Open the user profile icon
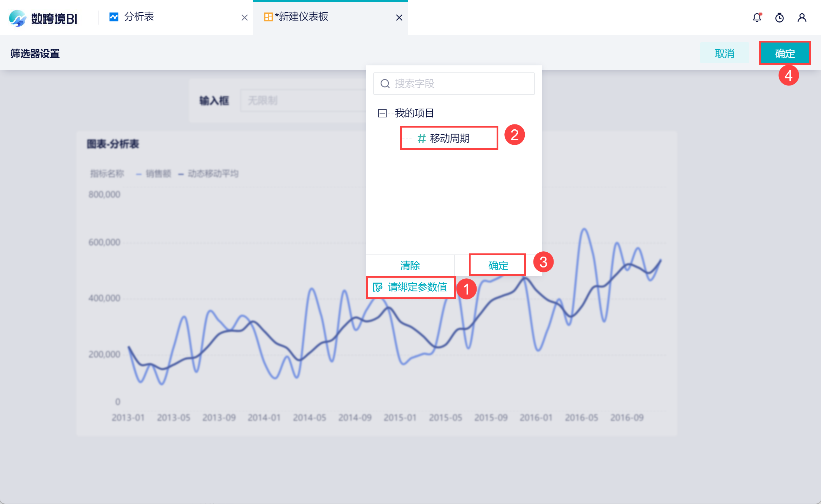The width and height of the screenshot is (821, 504). coord(802,18)
